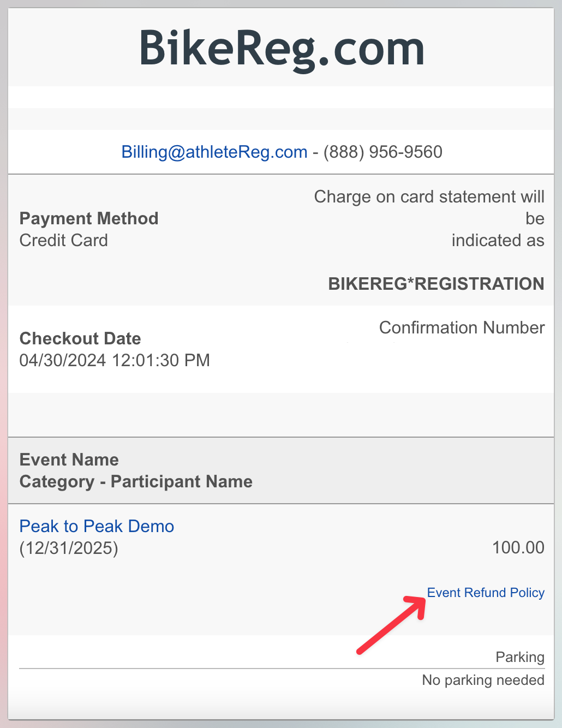Click the Checkout Date heading
The image size is (562, 728).
[x=80, y=338]
